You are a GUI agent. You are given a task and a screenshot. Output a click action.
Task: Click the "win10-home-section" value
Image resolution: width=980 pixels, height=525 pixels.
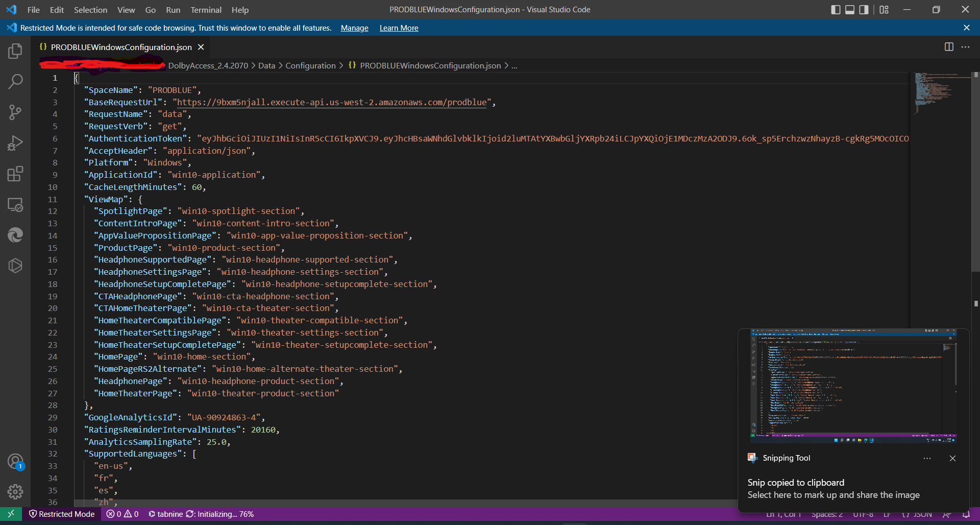click(202, 356)
